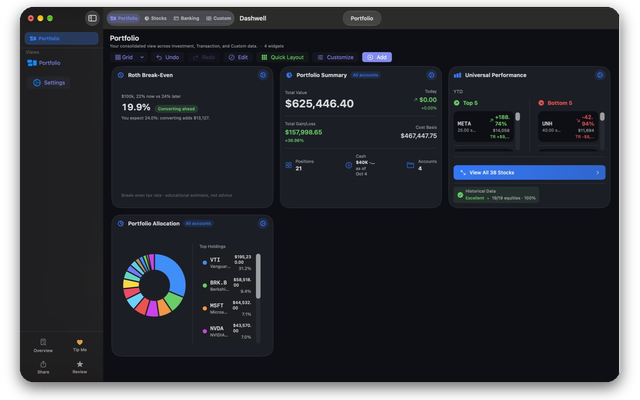Viewport: 640px width, 400px height.
Task: Click the chevron on View All Stocks
Action: click(598, 173)
